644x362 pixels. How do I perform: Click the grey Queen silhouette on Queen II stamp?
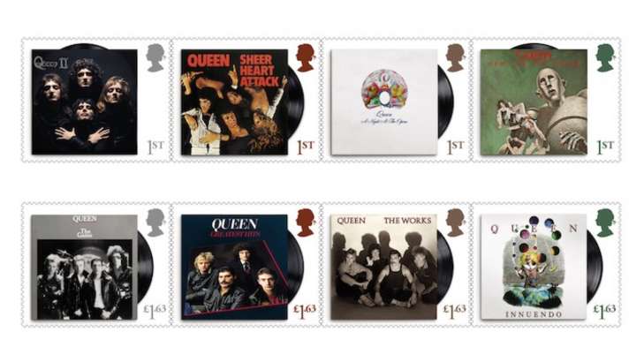click(x=155, y=58)
